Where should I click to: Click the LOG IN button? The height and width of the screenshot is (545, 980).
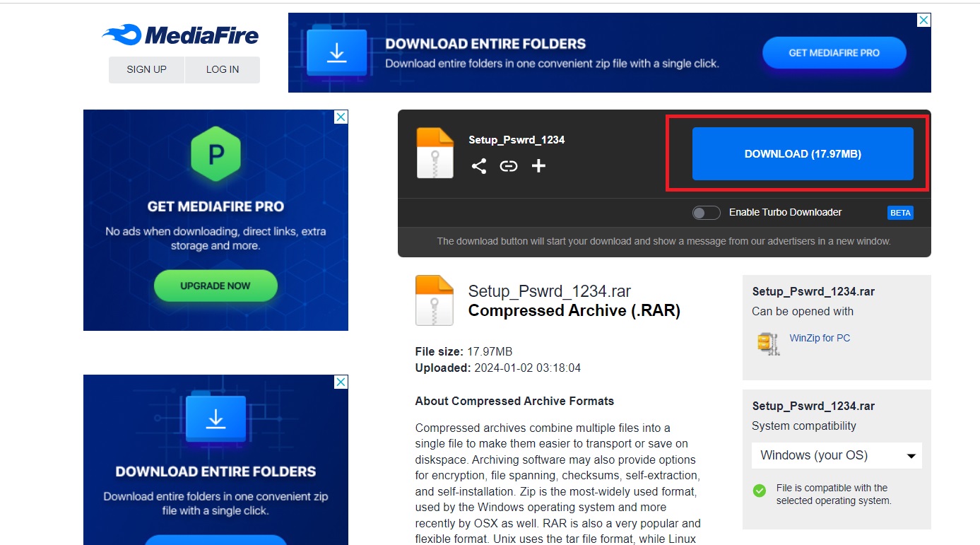click(223, 69)
